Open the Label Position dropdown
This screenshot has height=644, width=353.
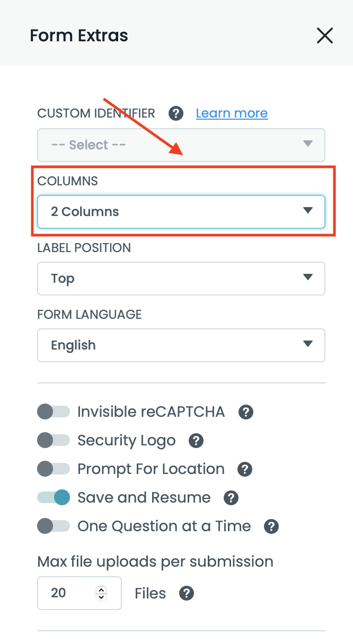[181, 279]
